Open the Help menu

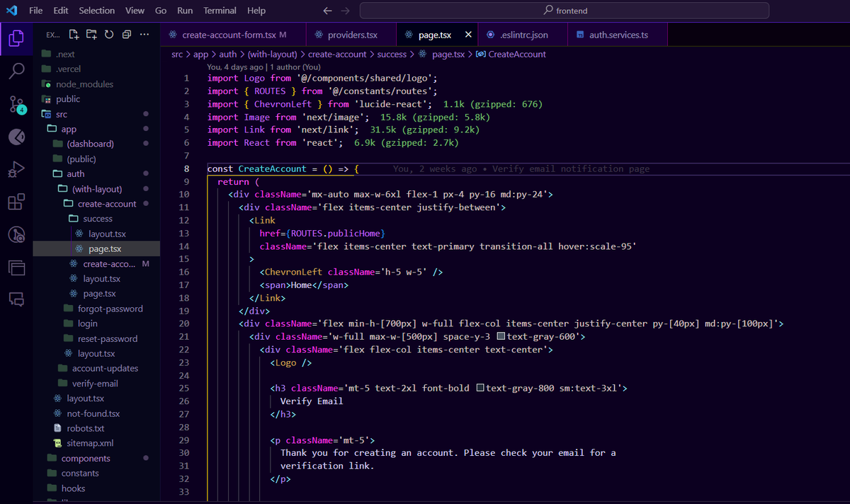(x=256, y=11)
